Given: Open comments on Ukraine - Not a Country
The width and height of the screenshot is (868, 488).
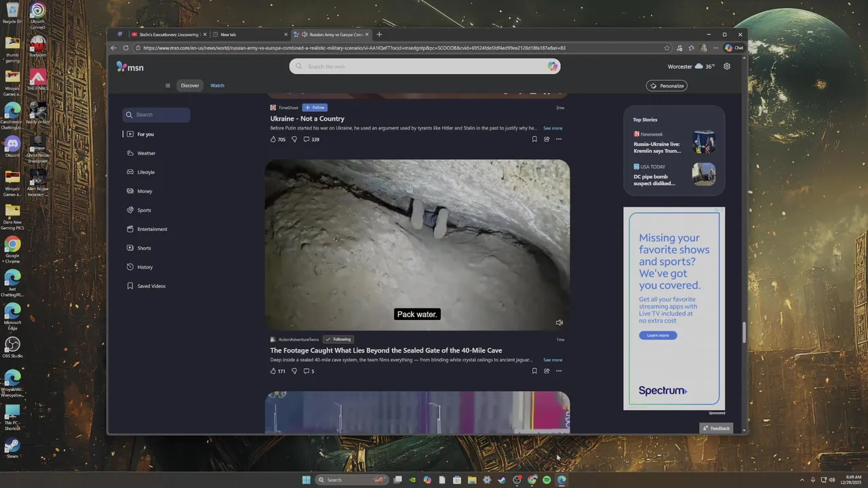Looking at the screenshot, I should [311, 140].
